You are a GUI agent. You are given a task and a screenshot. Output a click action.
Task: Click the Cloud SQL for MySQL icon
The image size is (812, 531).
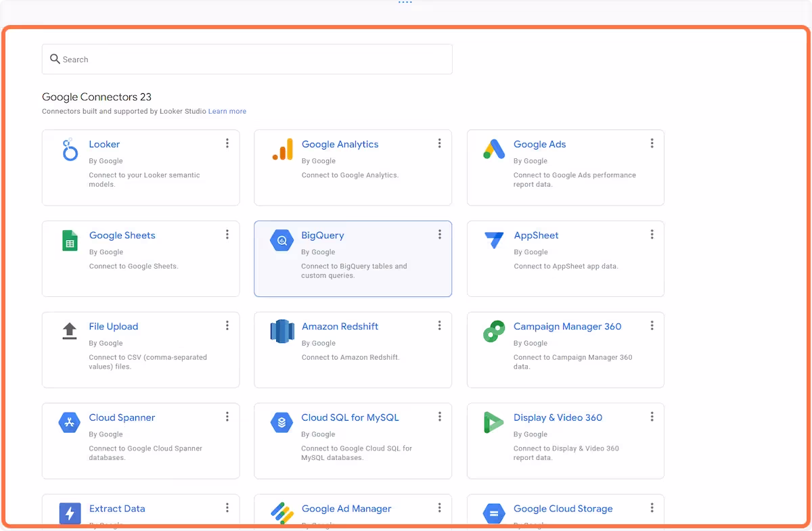tap(282, 423)
